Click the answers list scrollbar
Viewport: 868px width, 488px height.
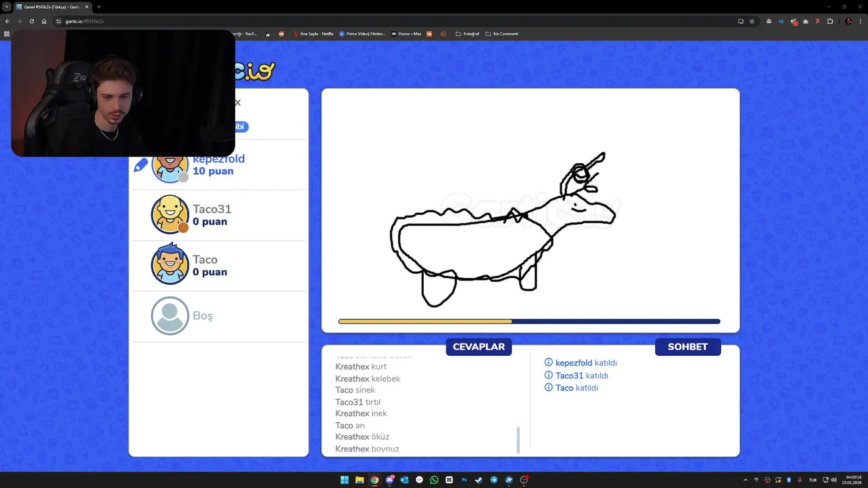pos(518,440)
